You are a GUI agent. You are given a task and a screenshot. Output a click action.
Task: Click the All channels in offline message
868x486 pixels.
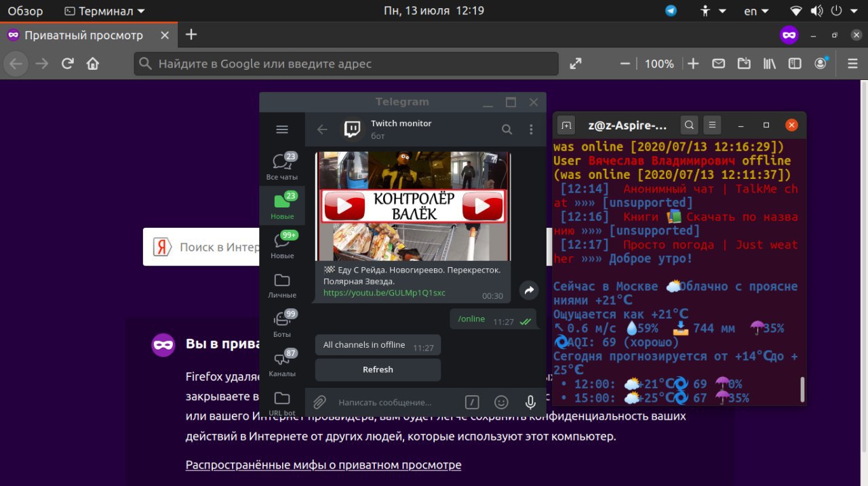click(x=378, y=345)
